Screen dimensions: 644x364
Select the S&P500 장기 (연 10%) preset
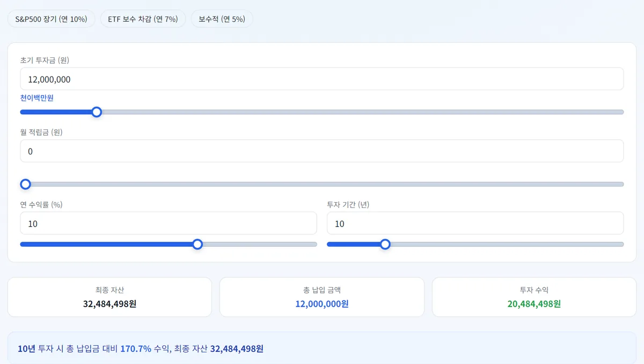[x=51, y=19]
